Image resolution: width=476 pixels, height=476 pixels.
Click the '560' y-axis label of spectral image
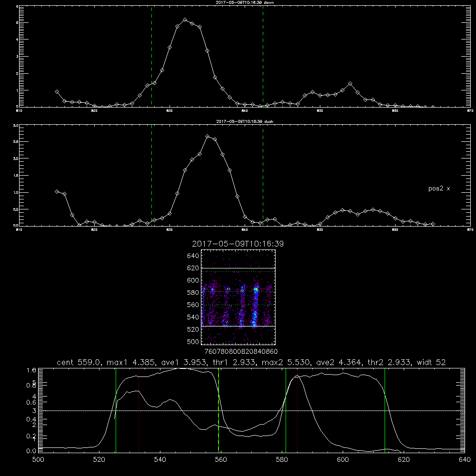(193, 305)
